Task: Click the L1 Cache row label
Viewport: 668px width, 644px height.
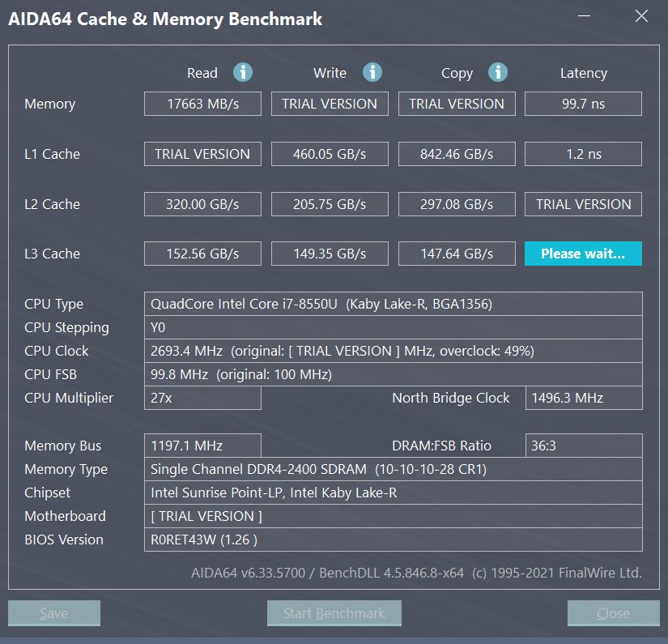Action: pyautogui.click(x=52, y=154)
